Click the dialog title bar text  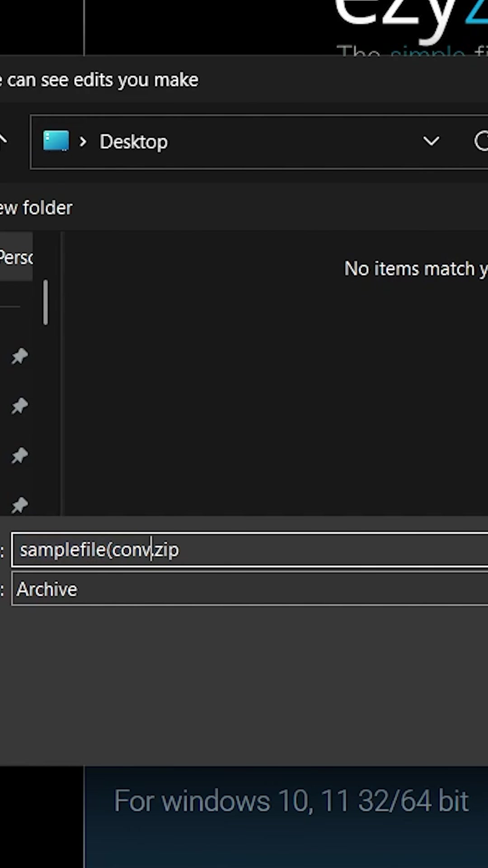click(99, 80)
